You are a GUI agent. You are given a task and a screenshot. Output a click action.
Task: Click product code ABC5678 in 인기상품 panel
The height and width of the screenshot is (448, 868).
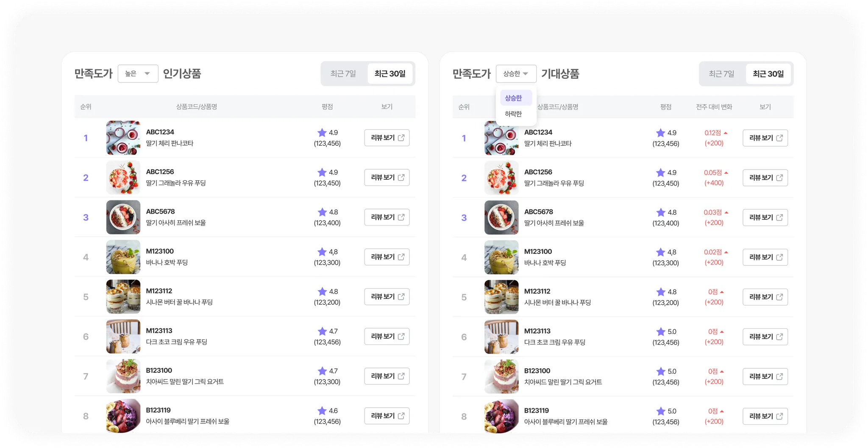pos(160,211)
